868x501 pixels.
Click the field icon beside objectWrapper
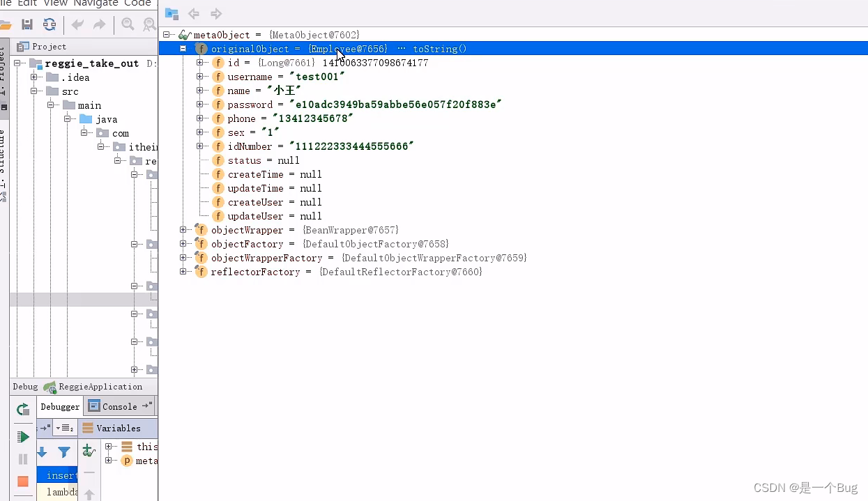click(x=201, y=230)
